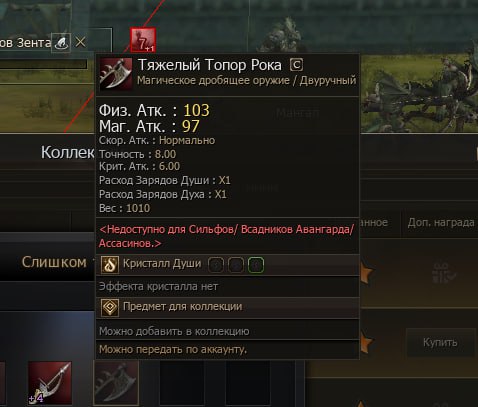Click the red buff icon with number 7
The image size is (478, 407).
[143, 40]
